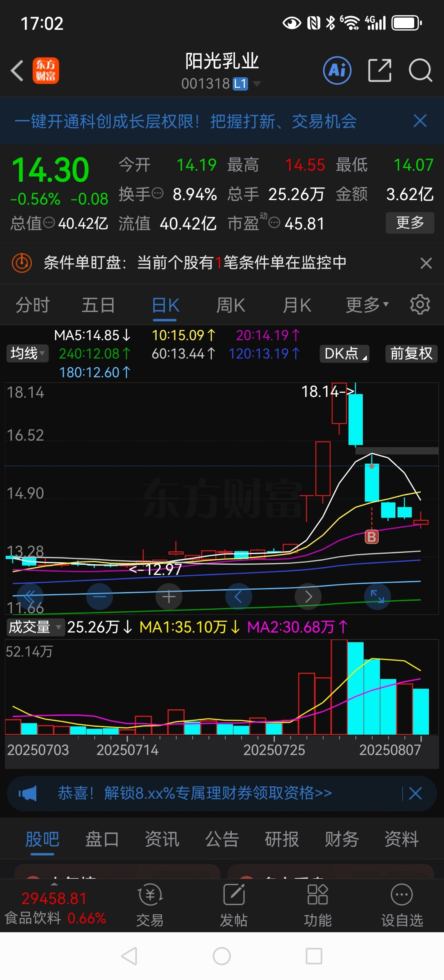Tap the megaphone announcement icon
Viewport: 444px width, 980px height.
[x=27, y=793]
